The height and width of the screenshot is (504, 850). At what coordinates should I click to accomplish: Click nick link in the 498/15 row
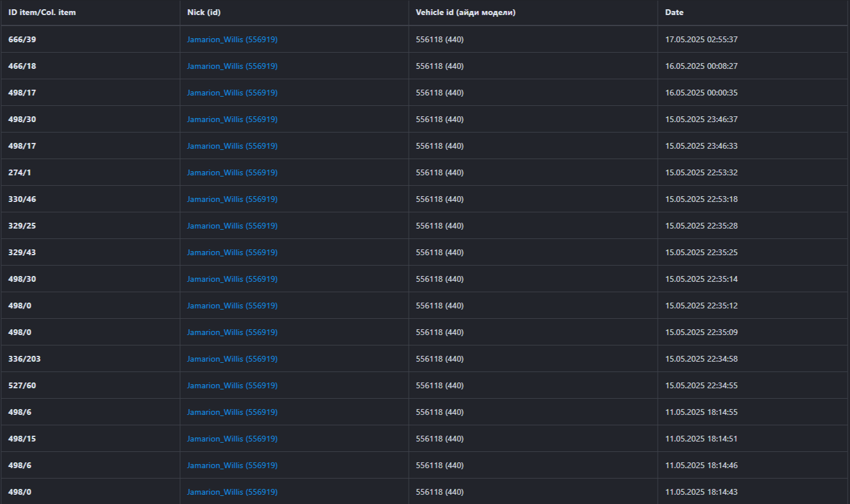pyautogui.click(x=232, y=439)
